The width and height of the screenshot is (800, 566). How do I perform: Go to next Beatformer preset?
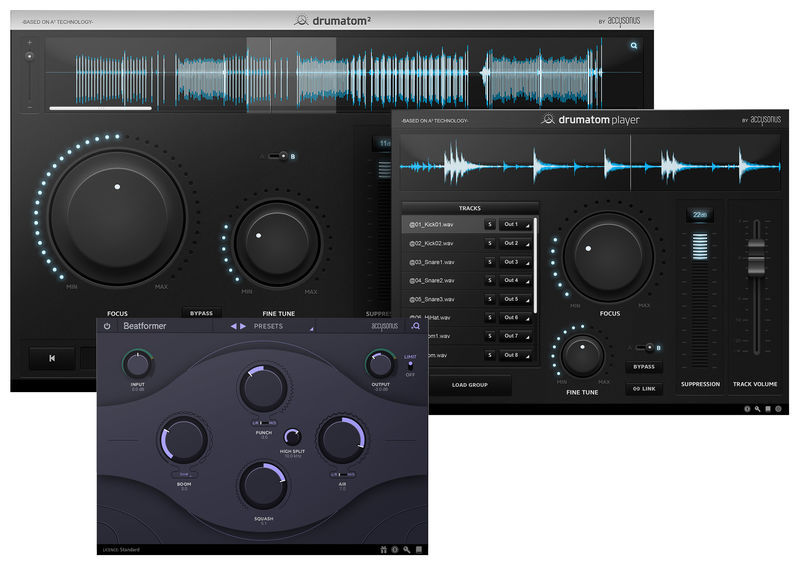pos(243,326)
